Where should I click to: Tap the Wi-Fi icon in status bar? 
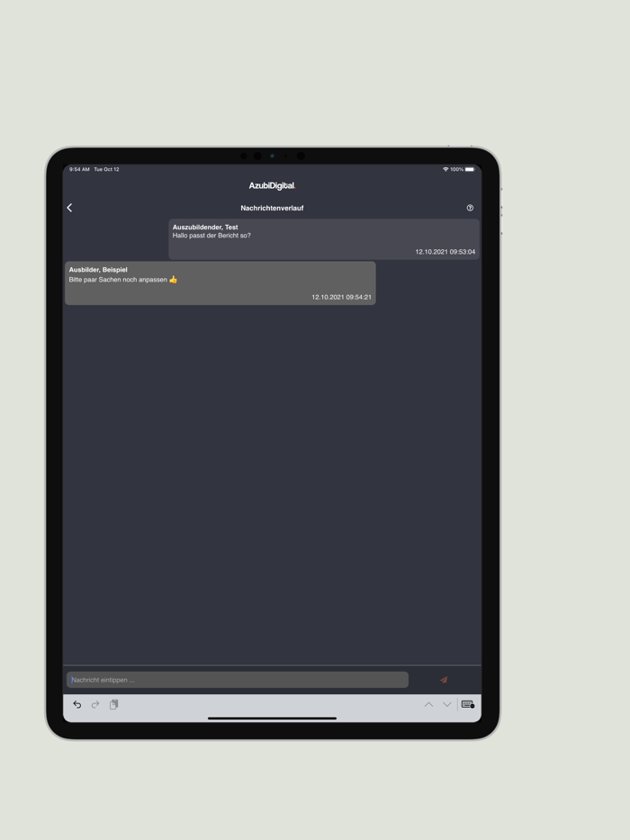pyautogui.click(x=445, y=169)
